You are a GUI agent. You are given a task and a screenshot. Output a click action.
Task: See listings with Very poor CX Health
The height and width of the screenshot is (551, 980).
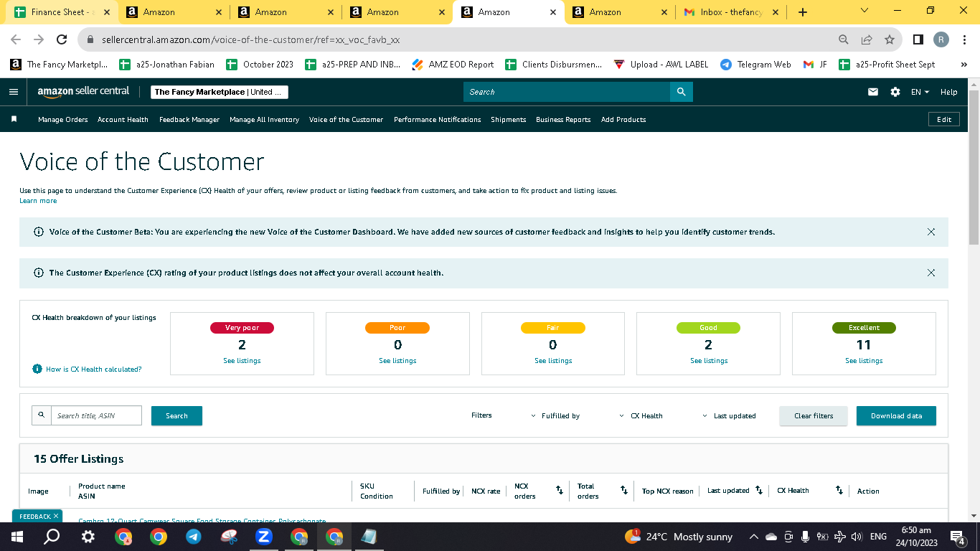pos(242,361)
